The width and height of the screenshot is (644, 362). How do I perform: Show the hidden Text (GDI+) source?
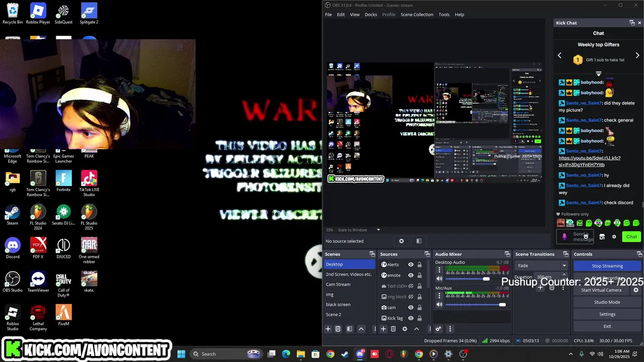[411, 286]
